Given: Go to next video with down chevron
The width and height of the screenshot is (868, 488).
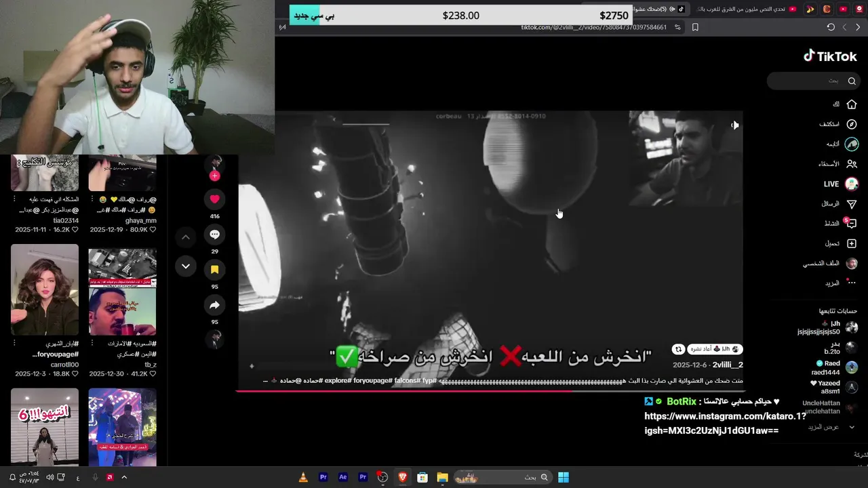Looking at the screenshot, I should point(185,266).
